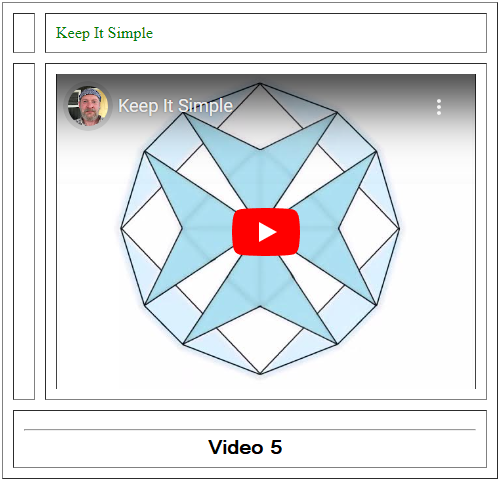Open the white Keep It Simple video title
Viewport: 502px width, 481px height.
pos(175,106)
